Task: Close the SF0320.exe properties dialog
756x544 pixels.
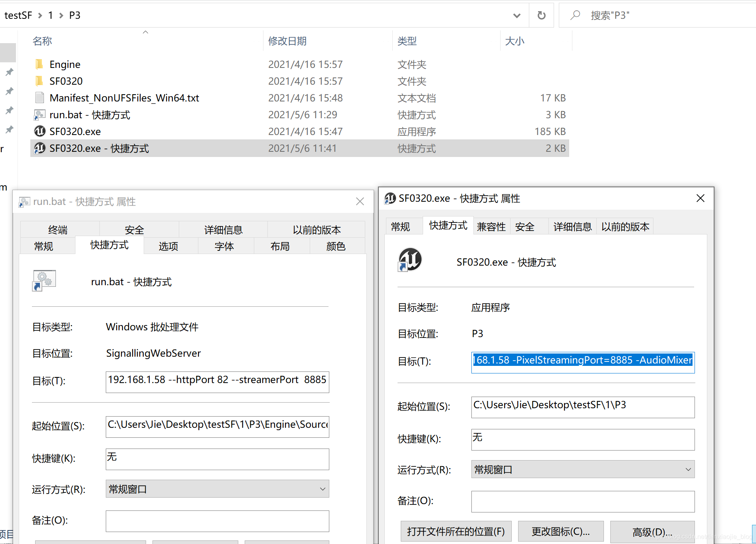Action: [x=700, y=198]
